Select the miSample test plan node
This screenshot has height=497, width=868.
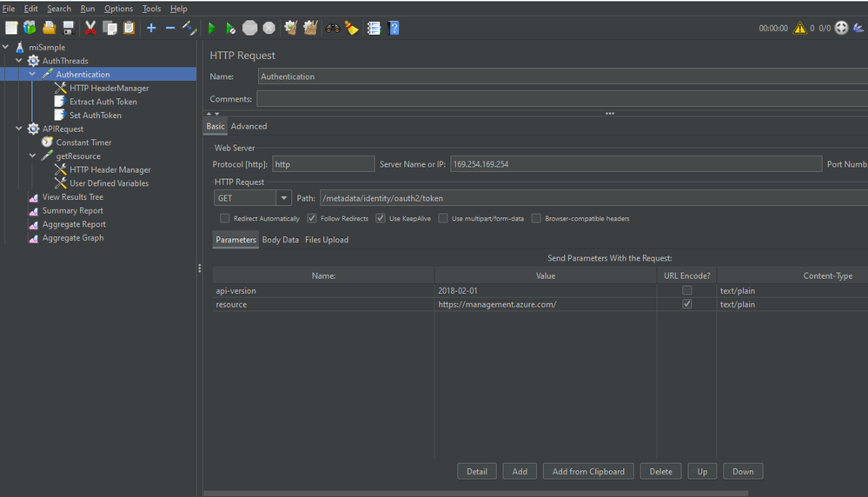(47, 47)
